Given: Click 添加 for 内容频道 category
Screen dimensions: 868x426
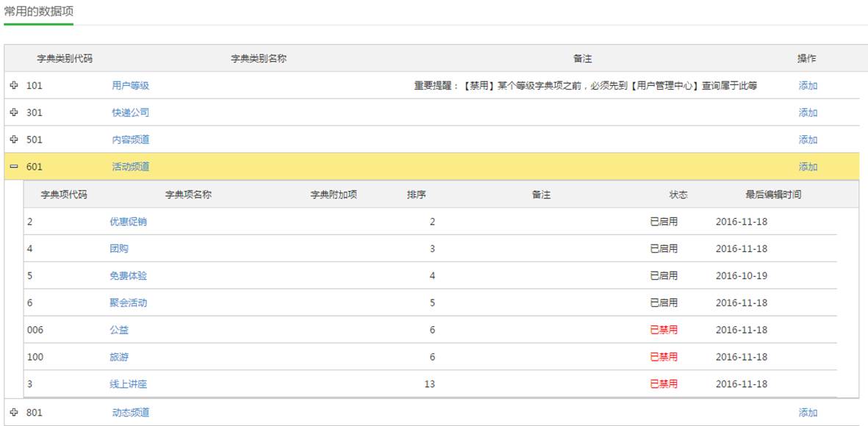Looking at the screenshot, I should 808,140.
